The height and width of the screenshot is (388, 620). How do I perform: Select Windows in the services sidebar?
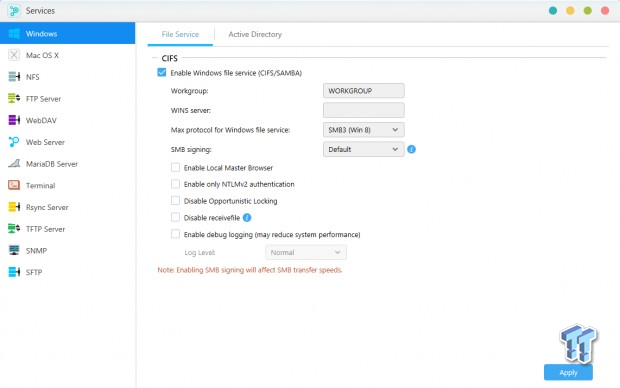click(68, 33)
